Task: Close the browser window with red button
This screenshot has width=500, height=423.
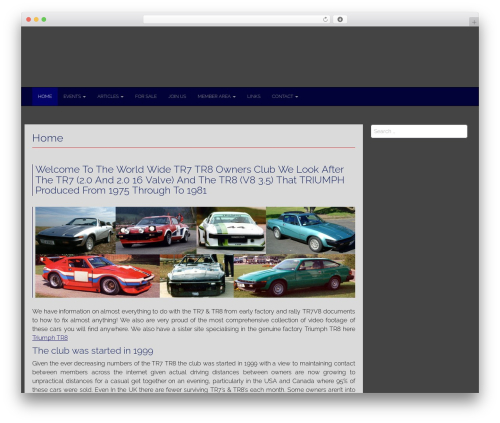Action: [x=29, y=19]
